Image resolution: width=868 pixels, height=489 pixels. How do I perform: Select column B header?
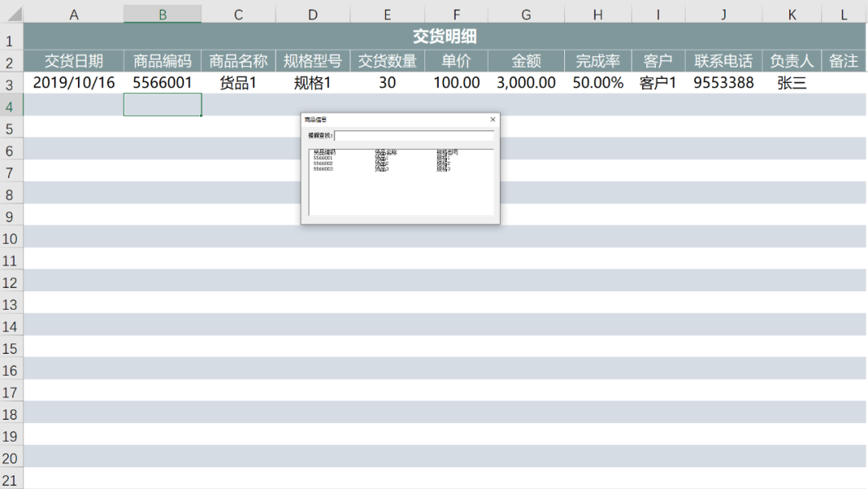(x=162, y=14)
